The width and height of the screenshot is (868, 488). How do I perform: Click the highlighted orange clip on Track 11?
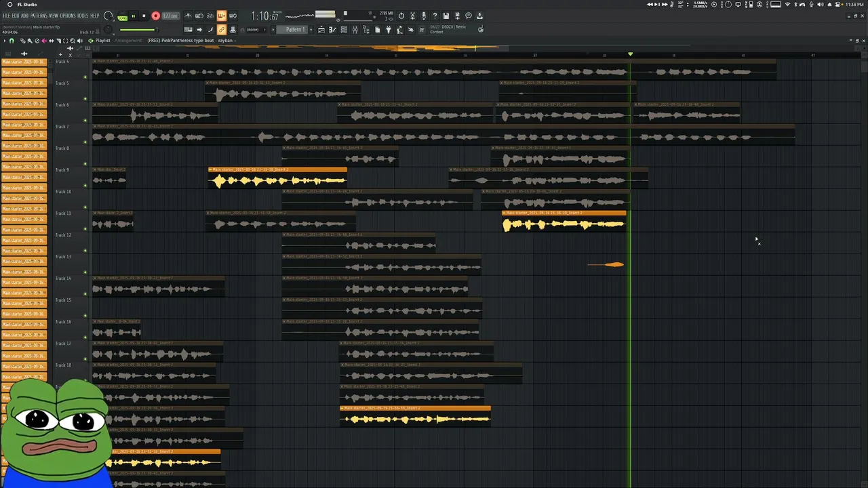pyautogui.click(x=564, y=221)
